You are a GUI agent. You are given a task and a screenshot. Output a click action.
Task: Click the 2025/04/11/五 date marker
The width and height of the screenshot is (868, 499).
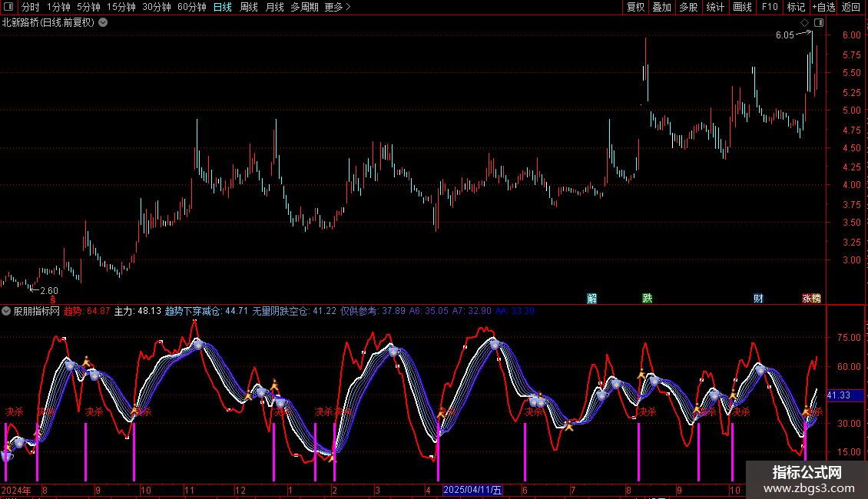pos(472,490)
